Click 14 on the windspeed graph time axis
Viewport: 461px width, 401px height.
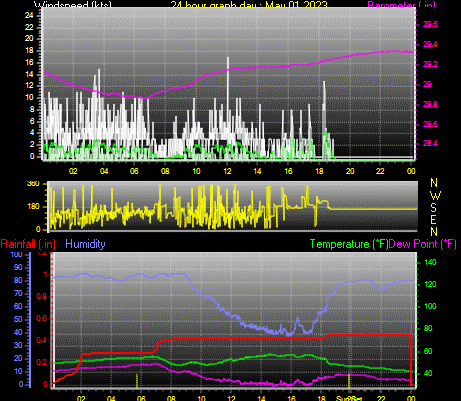[257, 171]
